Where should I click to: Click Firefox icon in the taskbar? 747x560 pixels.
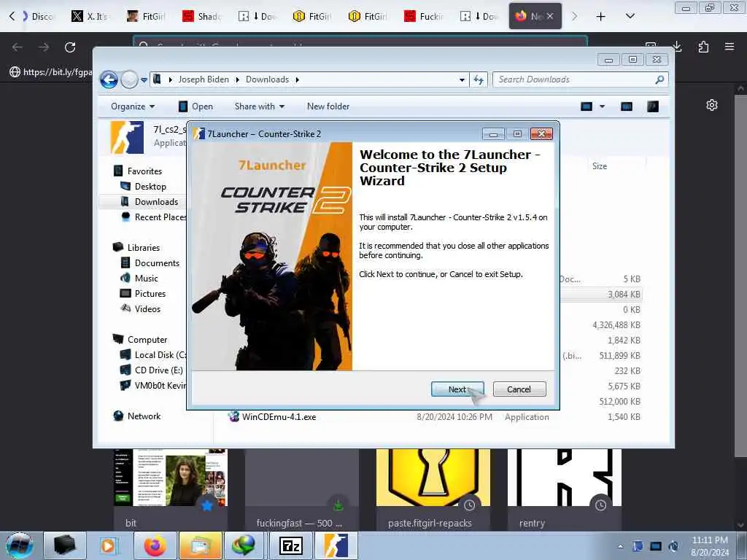tap(155, 545)
